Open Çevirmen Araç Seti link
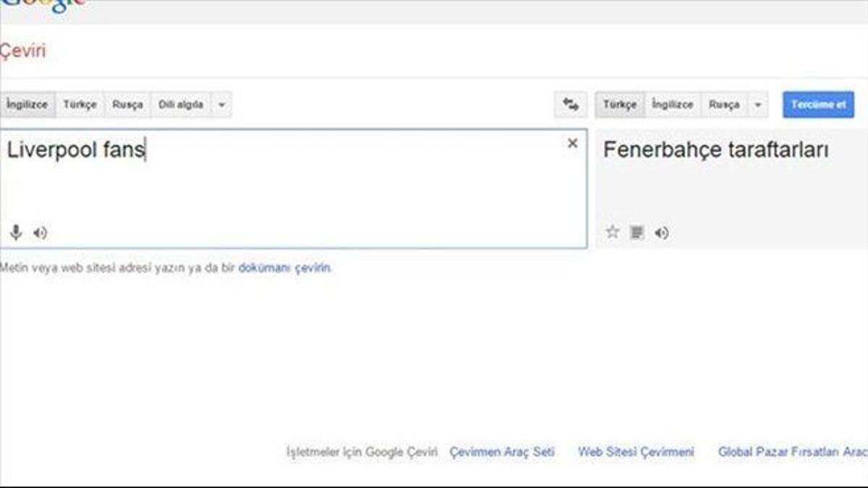 pos(502,452)
